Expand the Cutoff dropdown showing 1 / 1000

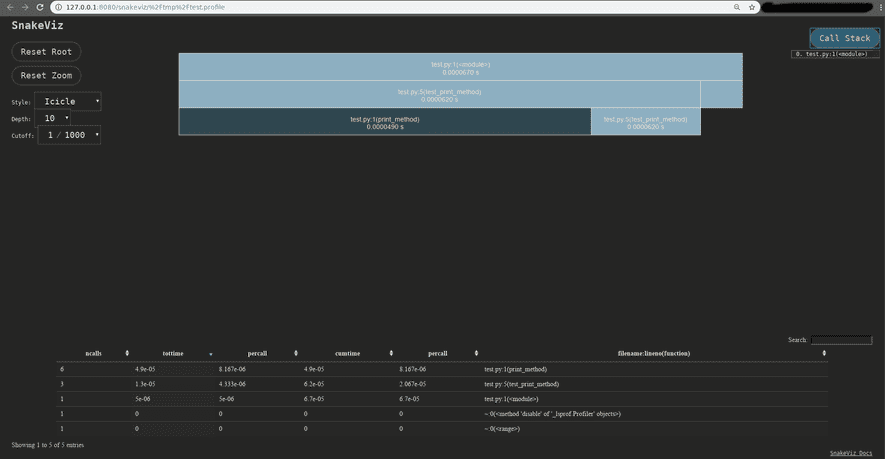tap(69, 135)
